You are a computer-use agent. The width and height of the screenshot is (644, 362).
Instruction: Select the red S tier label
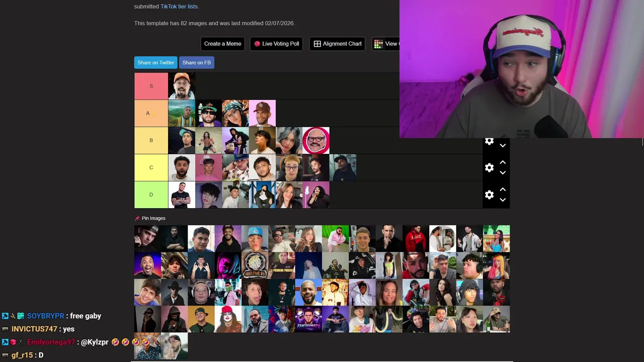point(151,86)
